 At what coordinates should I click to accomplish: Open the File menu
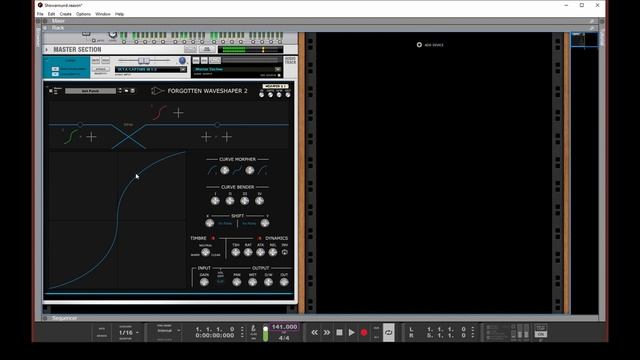pos(40,14)
